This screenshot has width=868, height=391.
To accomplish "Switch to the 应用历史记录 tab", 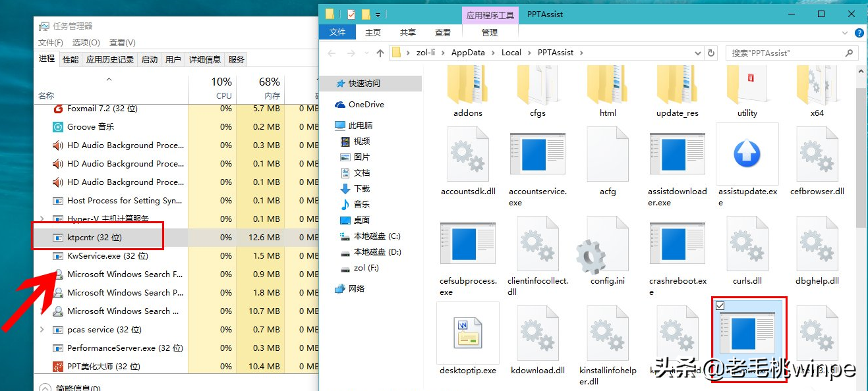I will (x=110, y=59).
